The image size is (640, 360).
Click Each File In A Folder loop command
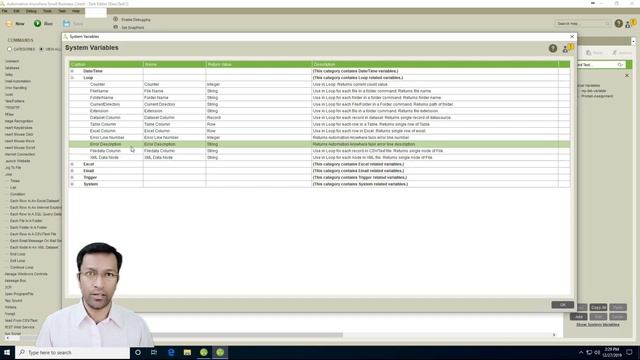pyautogui.click(x=26, y=221)
